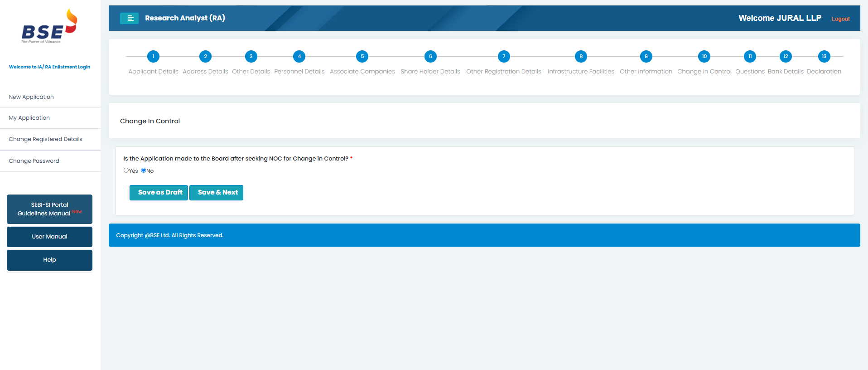Click the BSE logo
This screenshot has width=868, height=370.
pos(49,26)
